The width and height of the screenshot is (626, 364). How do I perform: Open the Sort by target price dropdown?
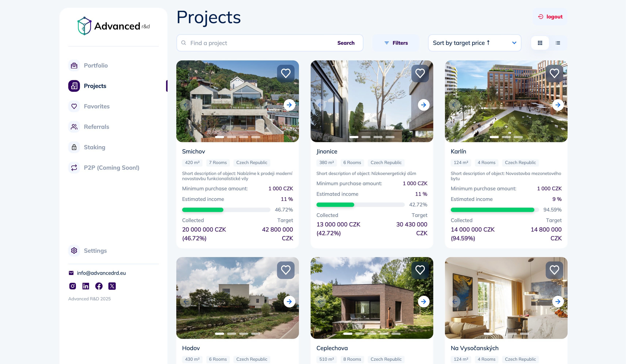475,43
